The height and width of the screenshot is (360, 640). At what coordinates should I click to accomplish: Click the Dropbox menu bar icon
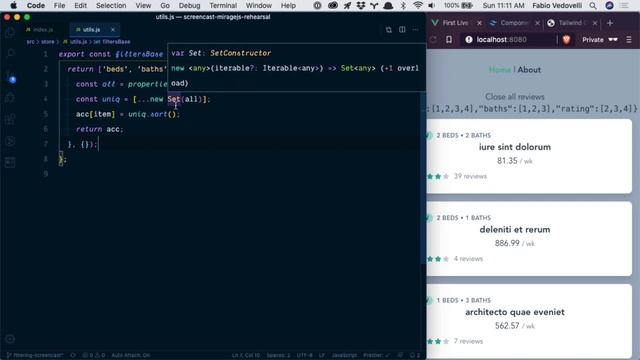[x=361, y=5]
